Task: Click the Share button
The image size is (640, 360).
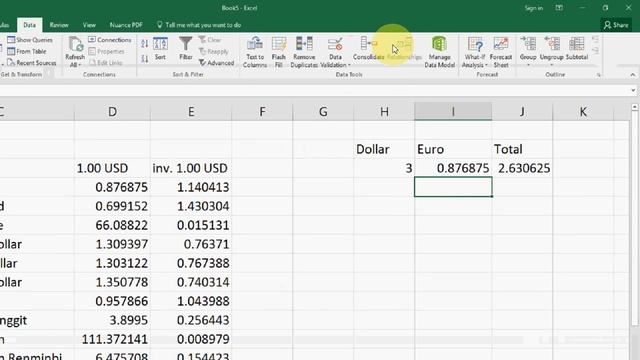Action: (616, 25)
